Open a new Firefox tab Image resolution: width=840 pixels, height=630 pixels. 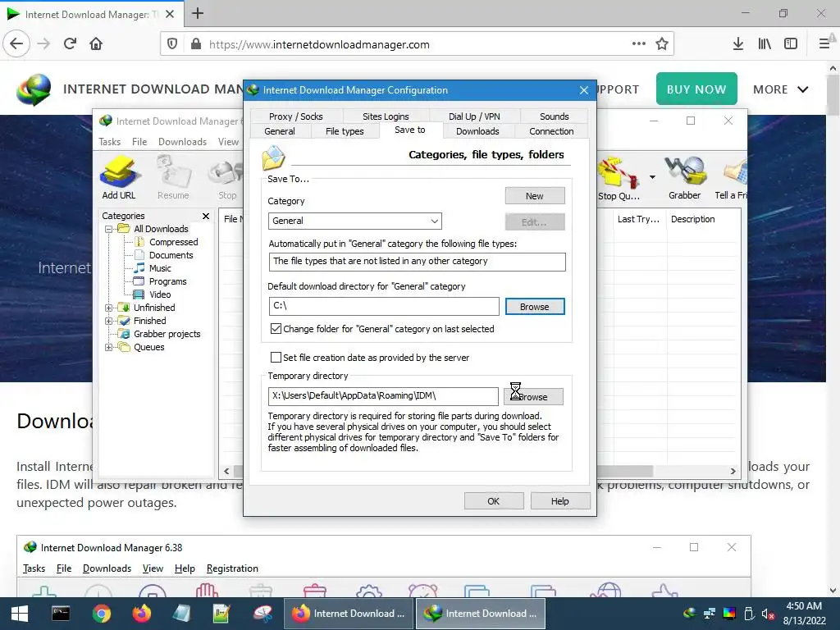click(x=198, y=13)
